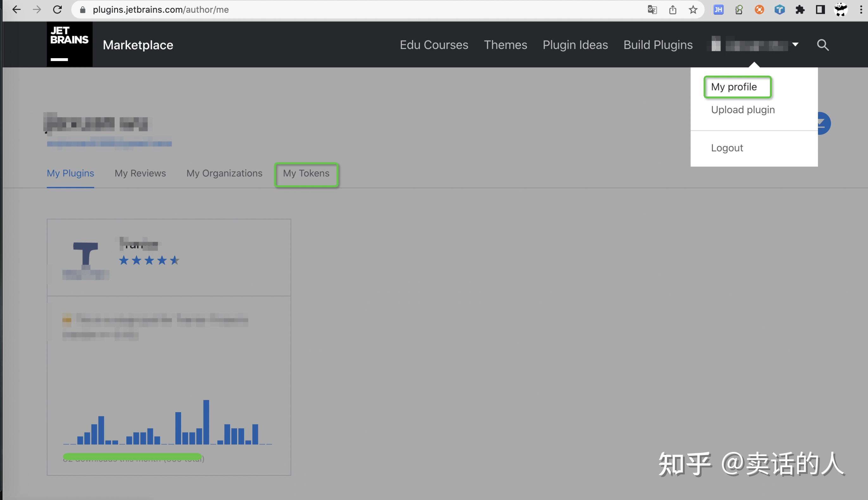This screenshot has width=868, height=500.
Task: Click Logout in the dropdown
Action: [727, 148]
